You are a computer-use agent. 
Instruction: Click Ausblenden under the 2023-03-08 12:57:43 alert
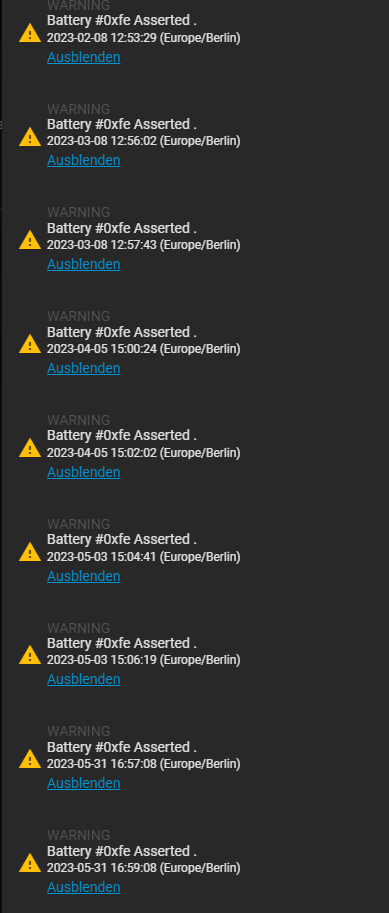click(x=84, y=264)
